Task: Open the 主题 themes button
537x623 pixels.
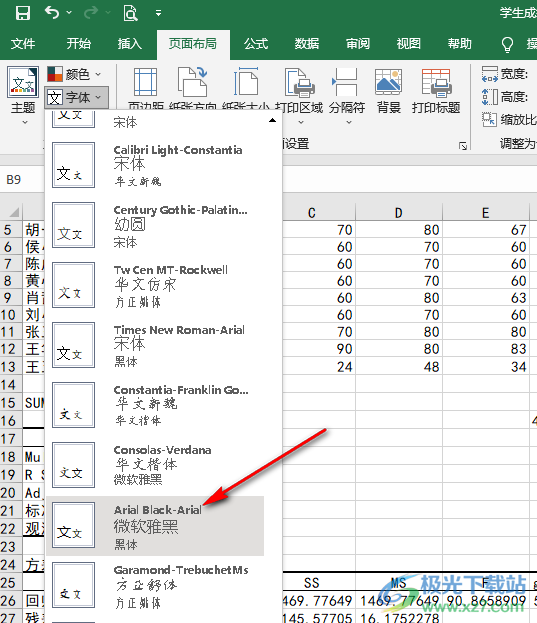Action: (23, 95)
